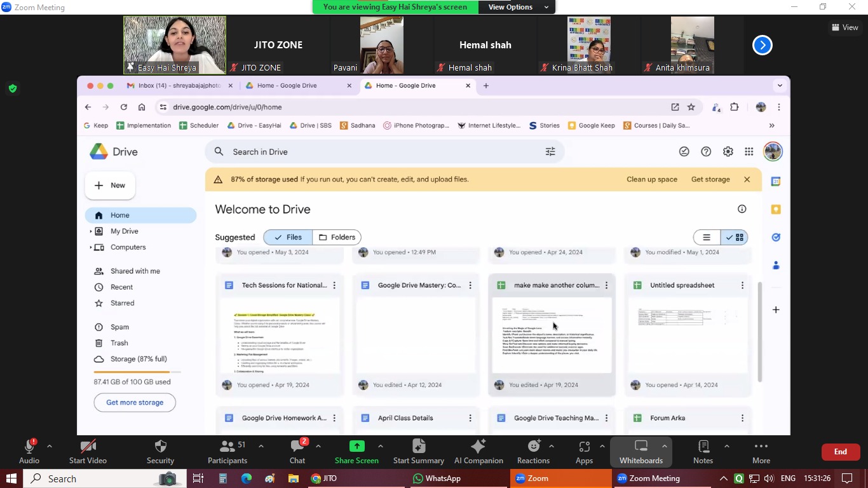The height and width of the screenshot is (488, 868).
Task: Switch suggested view to Folders
Action: point(337,237)
